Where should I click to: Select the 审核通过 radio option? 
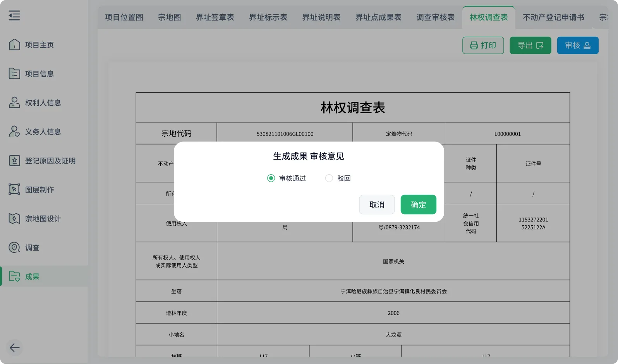tap(271, 178)
